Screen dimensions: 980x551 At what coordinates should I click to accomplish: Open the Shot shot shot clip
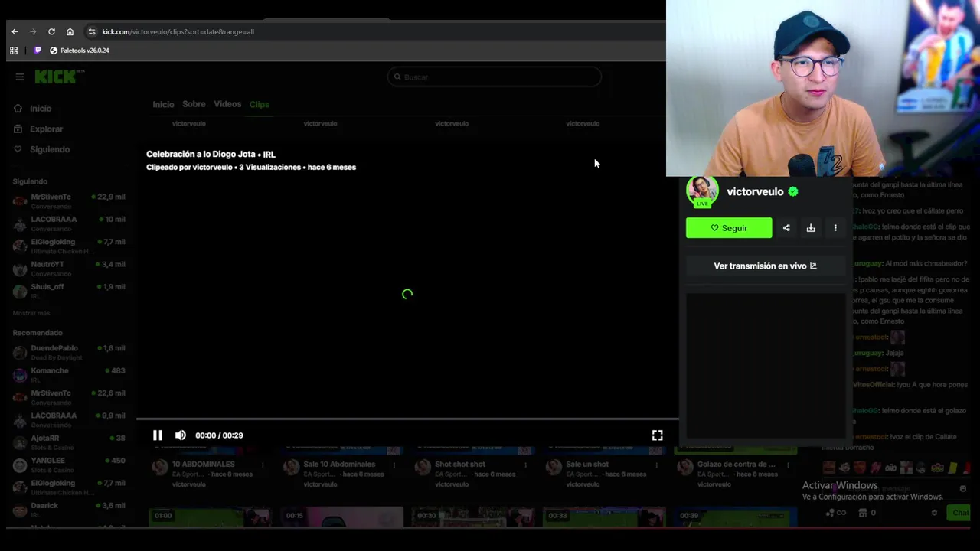click(x=460, y=465)
